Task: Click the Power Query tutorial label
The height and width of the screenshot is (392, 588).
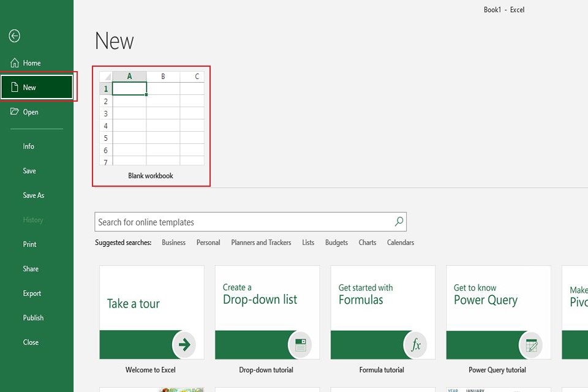Action: click(x=497, y=370)
